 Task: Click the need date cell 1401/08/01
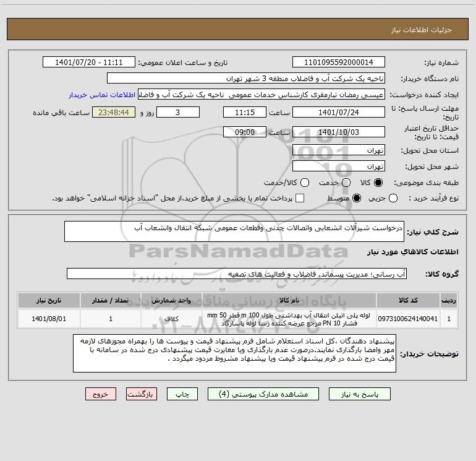click(49, 319)
